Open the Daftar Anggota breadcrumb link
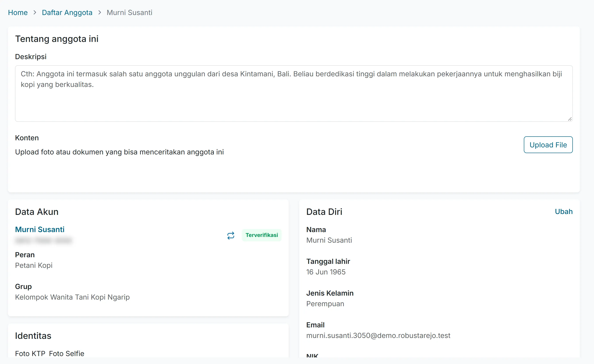 (x=67, y=12)
